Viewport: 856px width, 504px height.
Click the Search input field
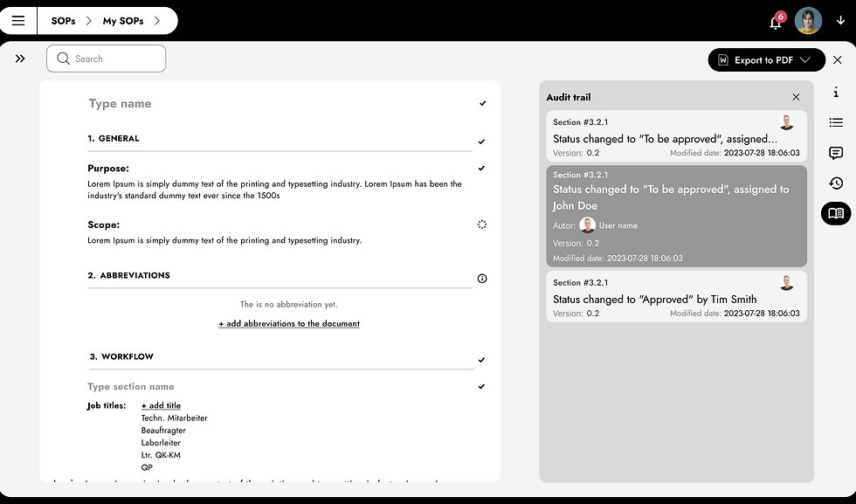(x=107, y=59)
